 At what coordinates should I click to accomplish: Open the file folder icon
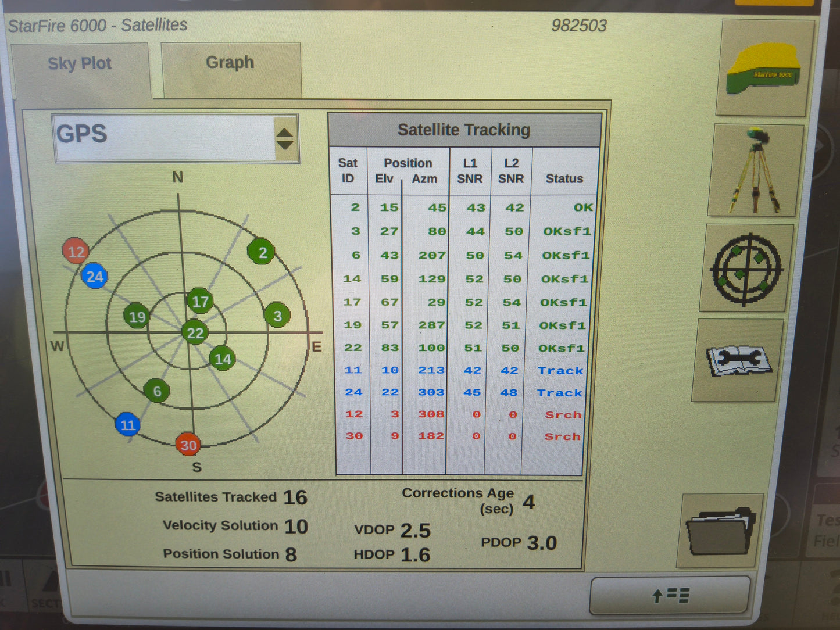point(720,530)
